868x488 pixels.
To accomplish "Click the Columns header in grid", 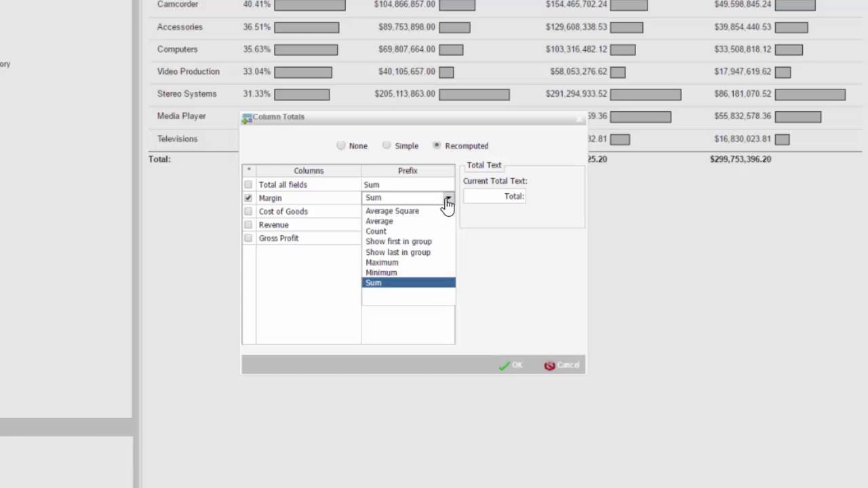I will coord(309,171).
